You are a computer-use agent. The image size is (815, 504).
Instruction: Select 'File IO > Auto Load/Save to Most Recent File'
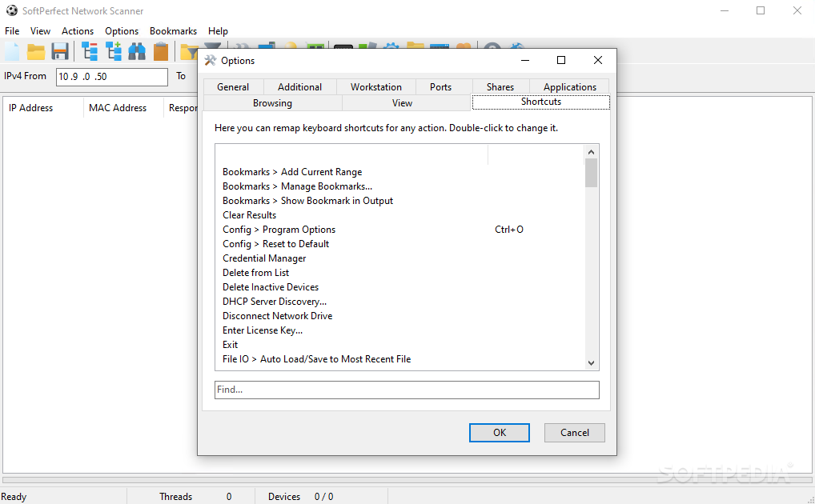coord(399,359)
